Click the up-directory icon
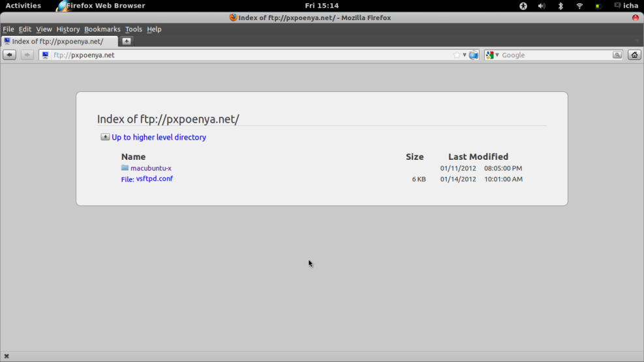The width and height of the screenshot is (644, 362). pos(105,137)
